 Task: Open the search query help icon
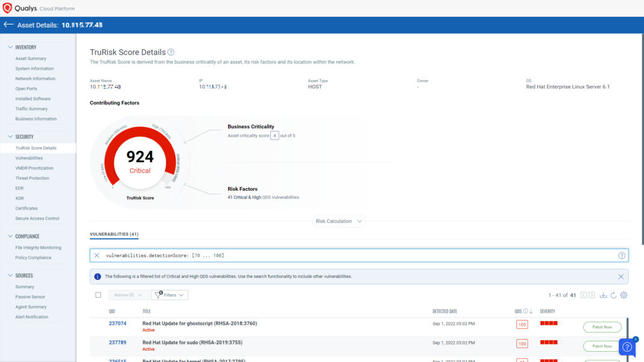621,255
